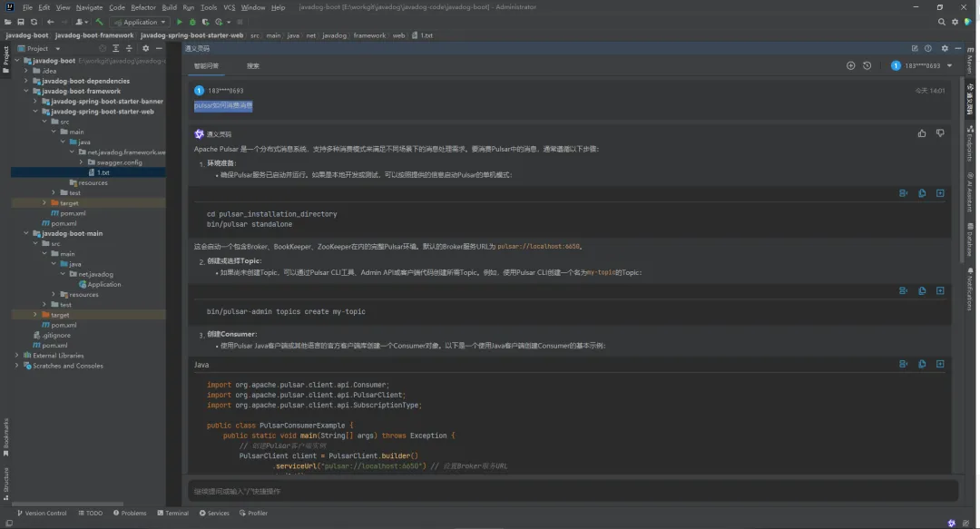Run with coverage toolbar icon
This screenshot has height=529, width=980.
pyautogui.click(x=205, y=22)
